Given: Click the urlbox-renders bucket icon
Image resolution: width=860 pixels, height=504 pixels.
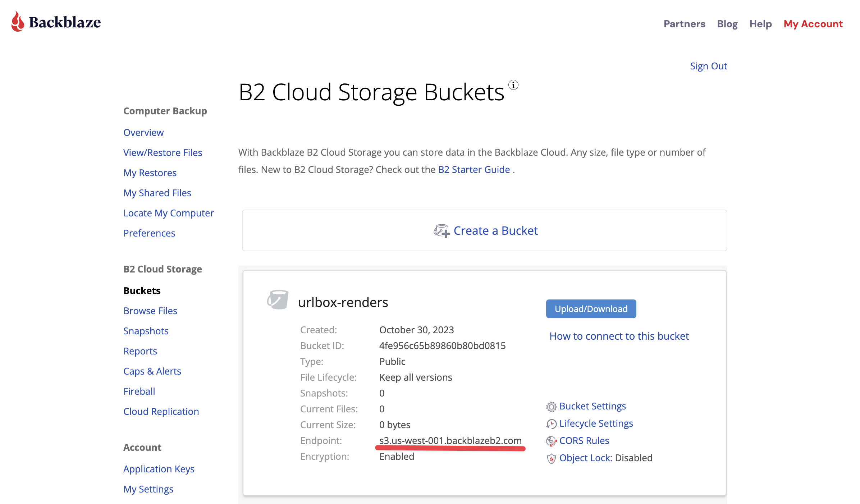Looking at the screenshot, I should coord(278,300).
